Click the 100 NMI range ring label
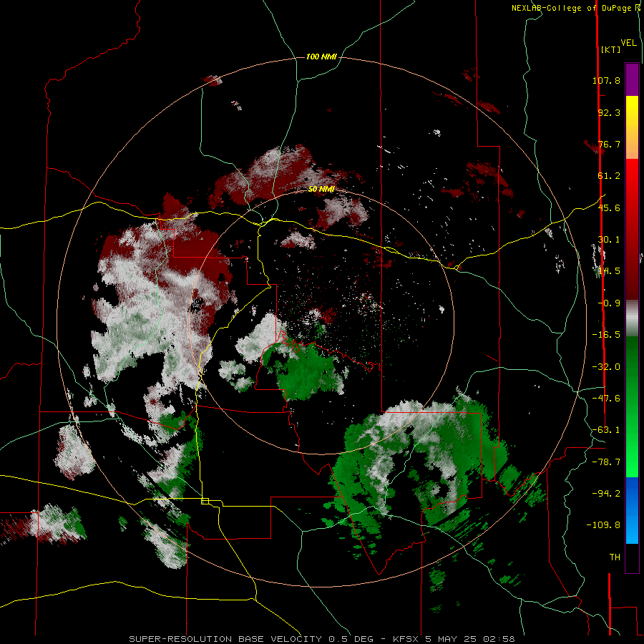Image resolution: width=644 pixels, height=644 pixels. coord(321,57)
